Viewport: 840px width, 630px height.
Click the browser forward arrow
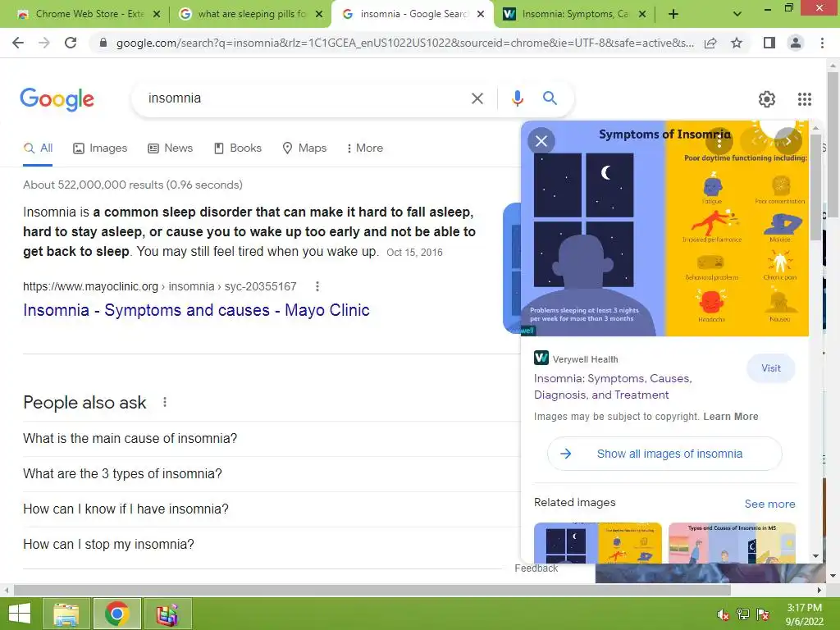pyautogui.click(x=44, y=43)
